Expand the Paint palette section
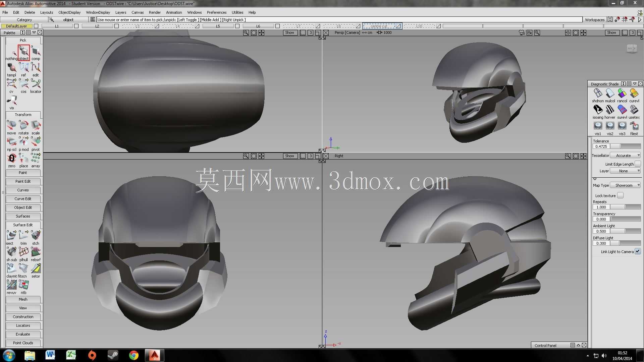 (x=23, y=173)
